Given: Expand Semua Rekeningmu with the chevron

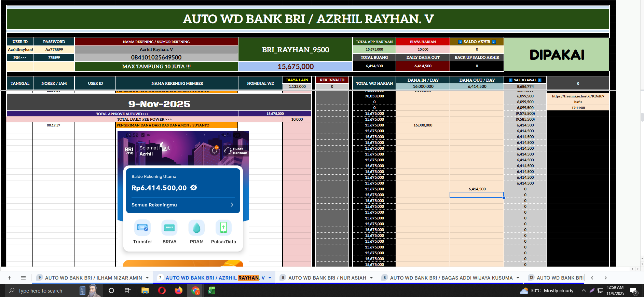Looking at the screenshot, I should click(x=232, y=205).
